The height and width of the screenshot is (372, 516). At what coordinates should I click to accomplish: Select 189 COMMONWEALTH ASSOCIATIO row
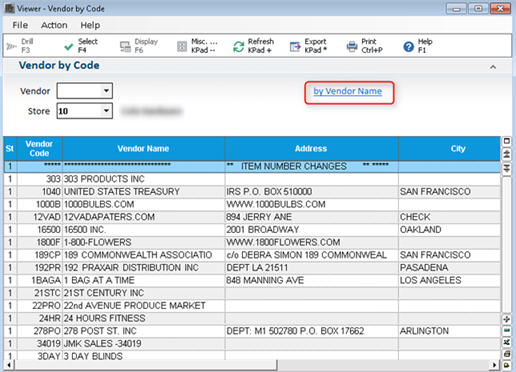click(252, 255)
